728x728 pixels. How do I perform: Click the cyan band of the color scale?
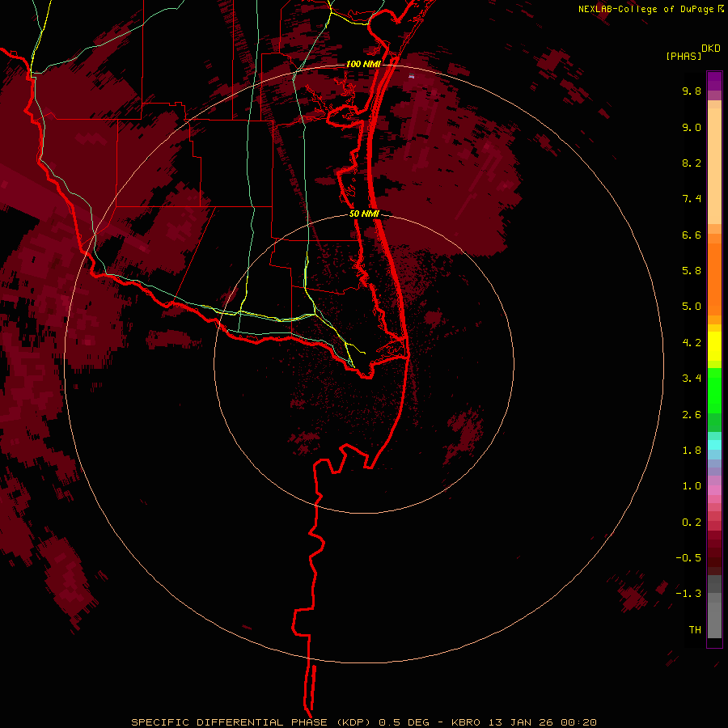click(714, 445)
